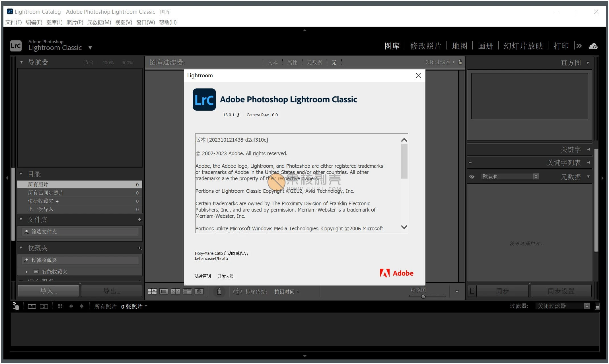Switch to Loupe view icon
609x364 pixels.
(164, 291)
